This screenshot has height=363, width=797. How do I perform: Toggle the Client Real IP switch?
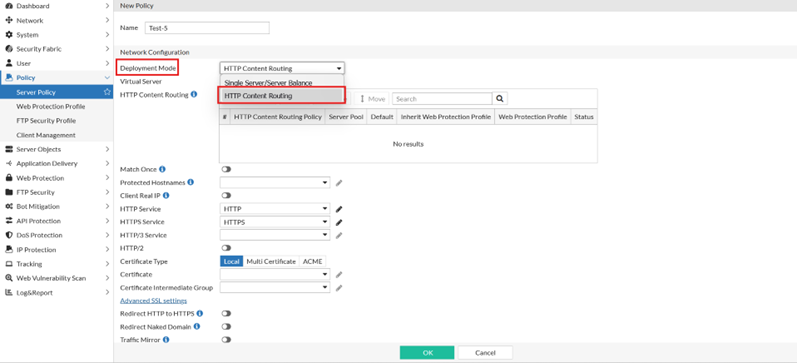pos(226,195)
